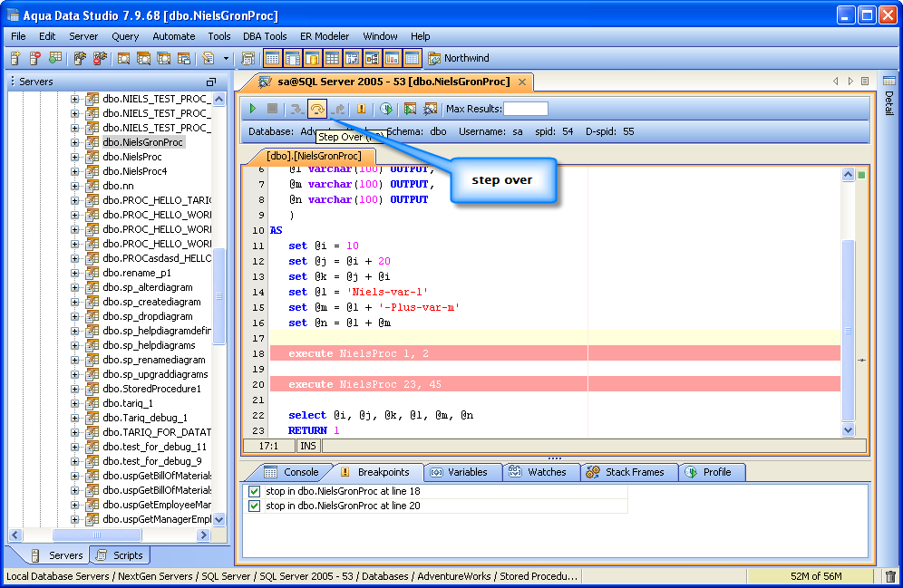This screenshot has width=903, height=588.
Task: Expand dbo.StoredProcedure1 in server tree
Action: (x=76, y=389)
